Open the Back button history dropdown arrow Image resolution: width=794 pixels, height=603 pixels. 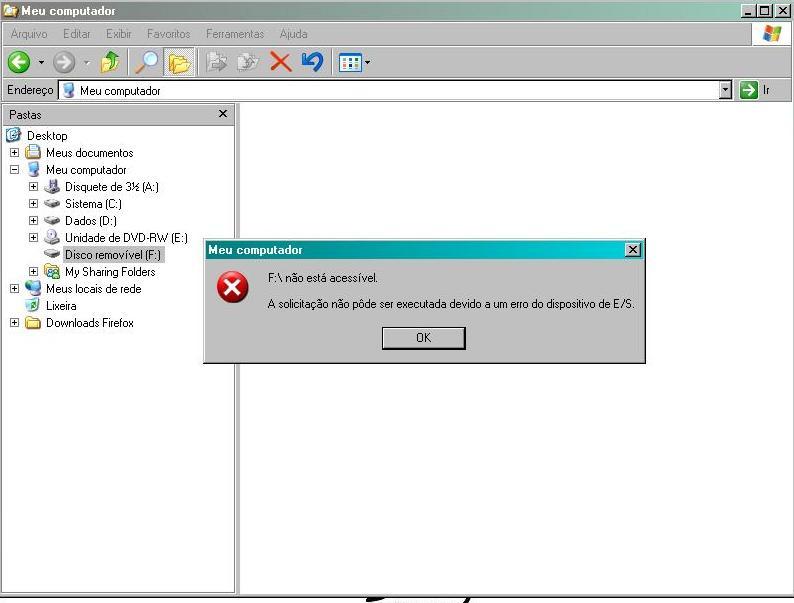click(x=42, y=63)
